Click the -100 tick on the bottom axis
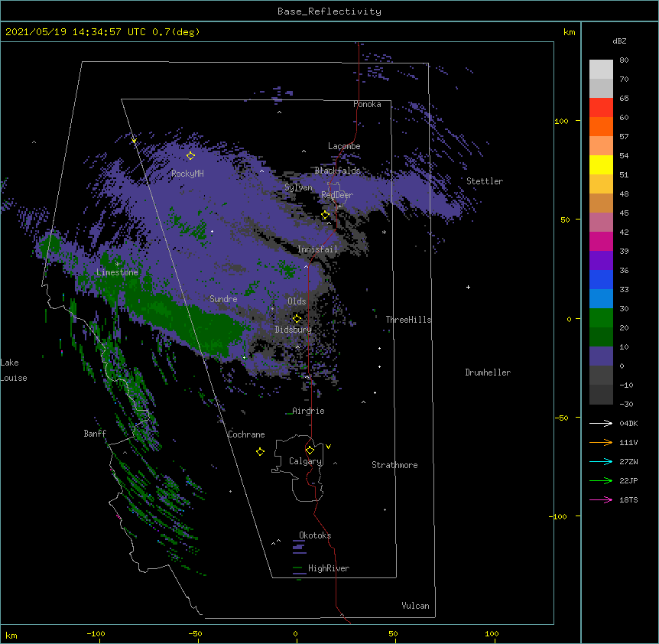 click(96, 633)
